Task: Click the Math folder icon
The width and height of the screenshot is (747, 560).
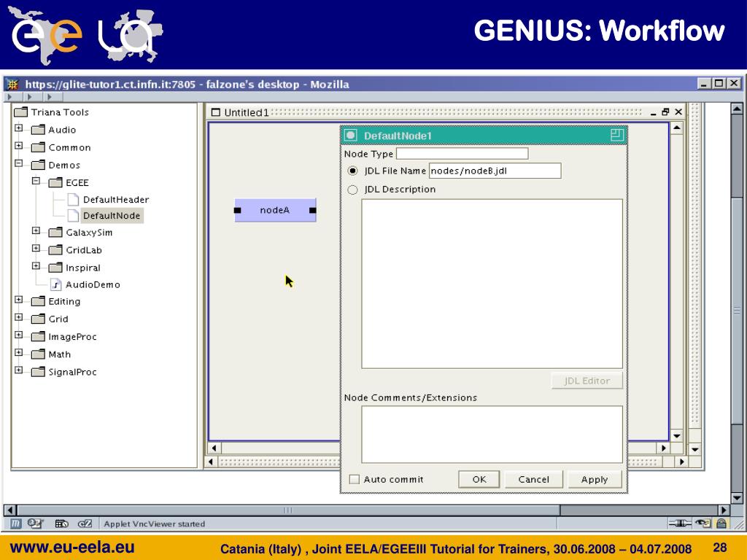Action: click(x=38, y=354)
